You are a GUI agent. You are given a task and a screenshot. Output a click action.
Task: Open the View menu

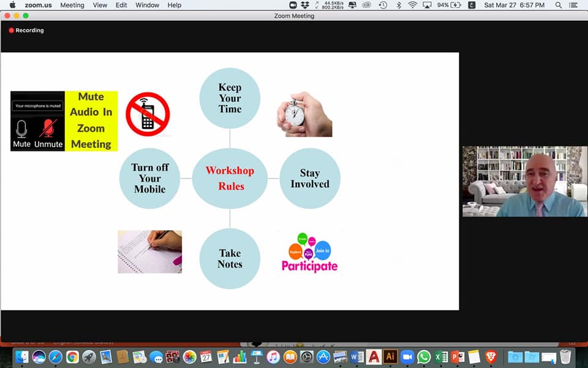100,5
